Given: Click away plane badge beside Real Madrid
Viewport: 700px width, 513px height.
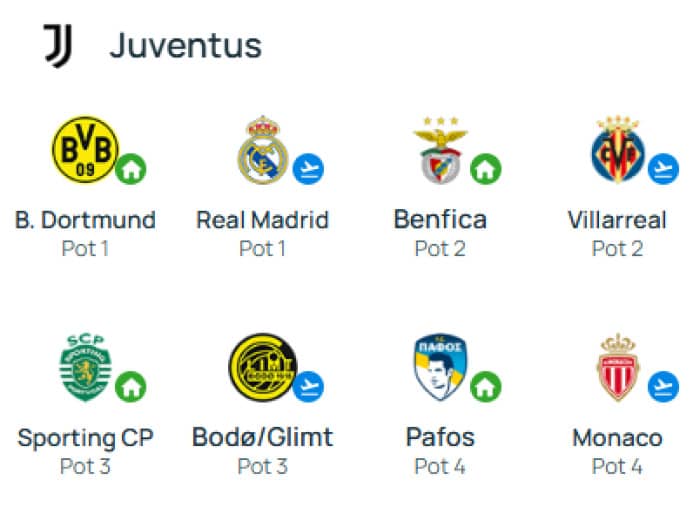Looking at the screenshot, I should (308, 169).
